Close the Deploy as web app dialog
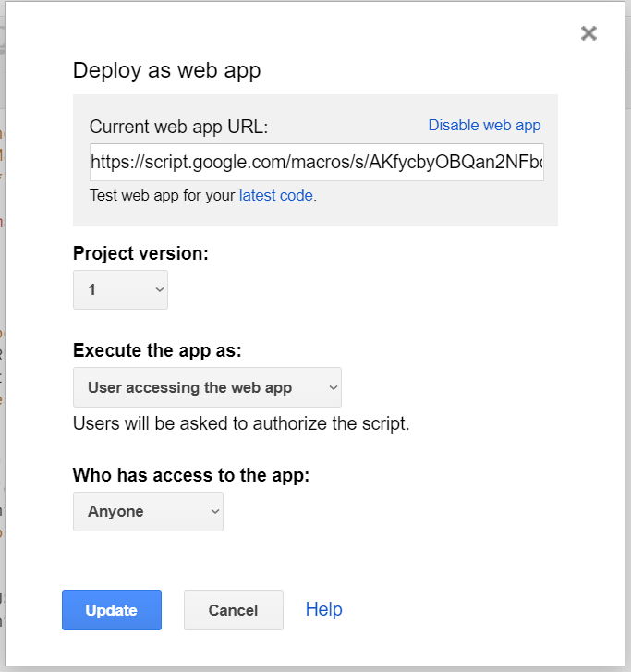 coord(589,33)
